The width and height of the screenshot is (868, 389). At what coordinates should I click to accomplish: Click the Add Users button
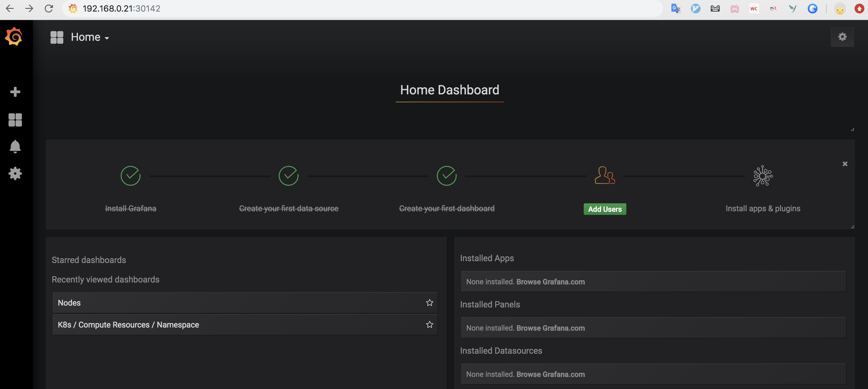[604, 209]
